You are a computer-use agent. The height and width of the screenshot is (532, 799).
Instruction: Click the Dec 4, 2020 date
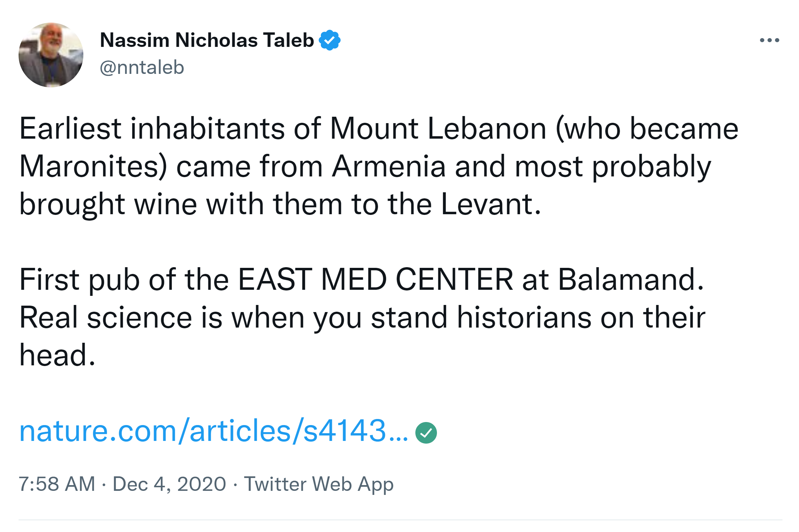(169, 484)
